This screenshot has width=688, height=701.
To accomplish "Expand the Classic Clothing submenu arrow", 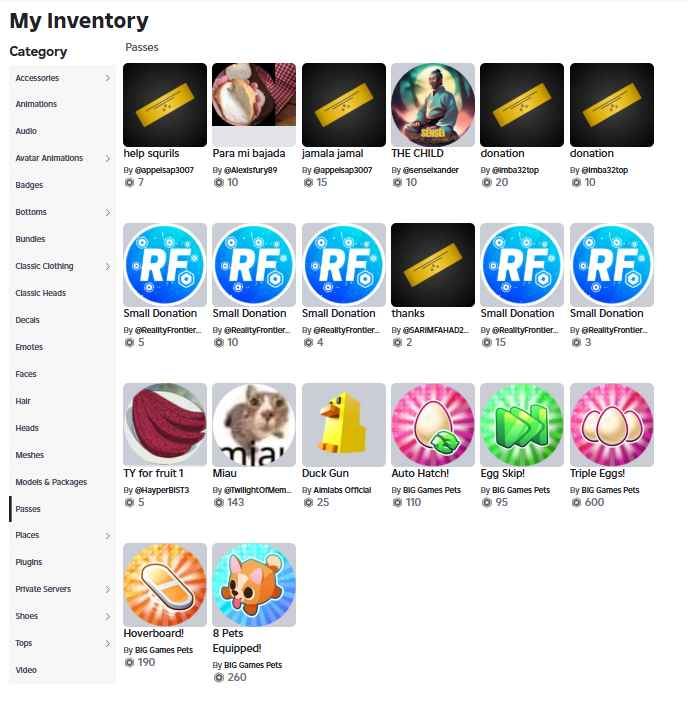I will click(x=107, y=266).
